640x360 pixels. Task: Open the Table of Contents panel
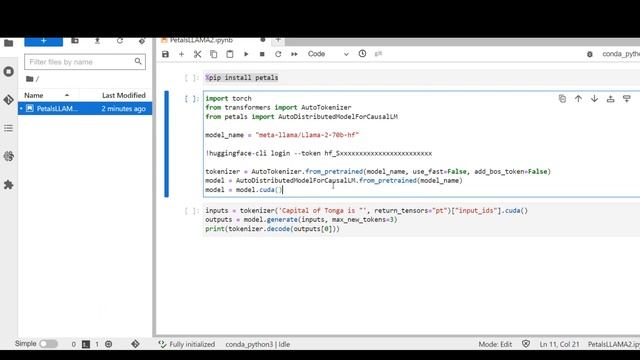tap(9, 128)
